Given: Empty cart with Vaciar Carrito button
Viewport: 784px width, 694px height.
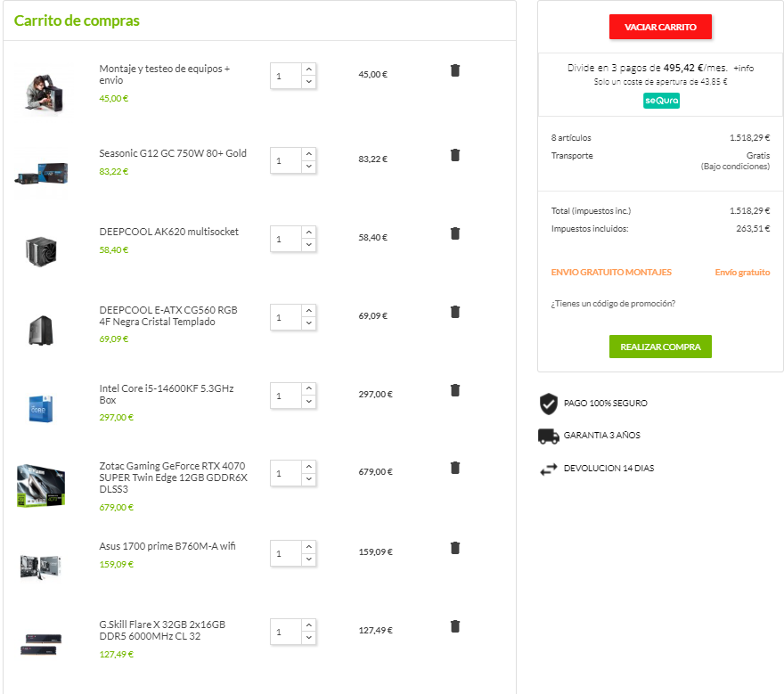Looking at the screenshot, I should pyautogui.click(x=660, y=27).
